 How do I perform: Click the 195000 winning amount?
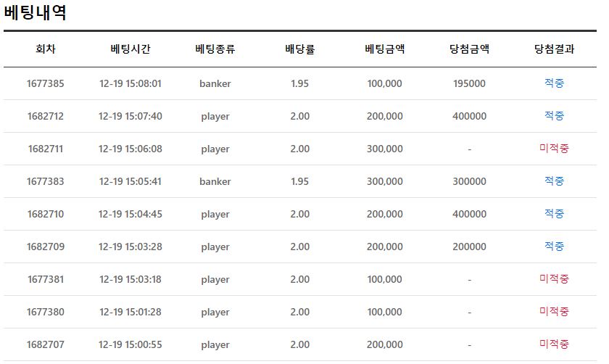click(469, 83)
